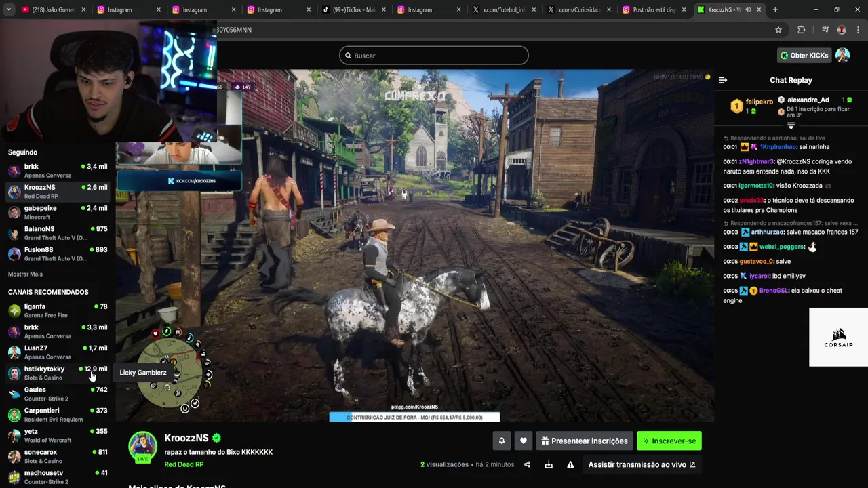Image resolution: width=868 pixels, height=488 pixels.
Task: Click Assistir transmissão ao vivo link
Action: 642,464
